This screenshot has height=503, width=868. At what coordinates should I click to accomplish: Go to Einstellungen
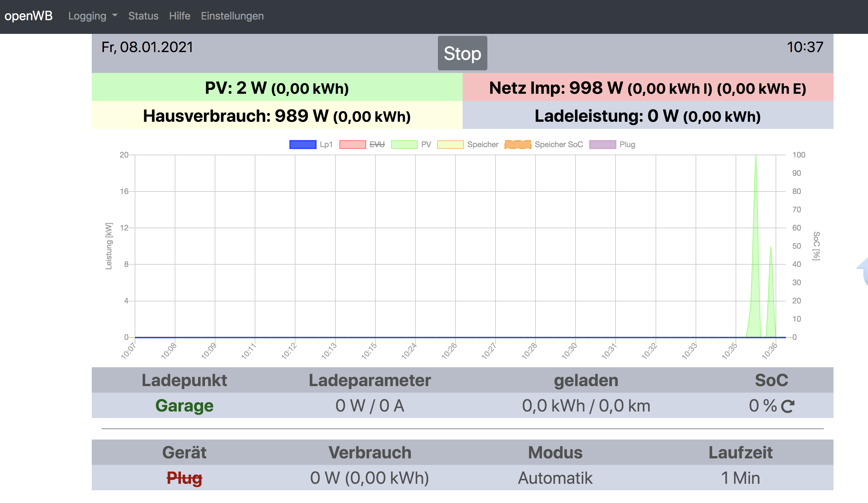232,16
